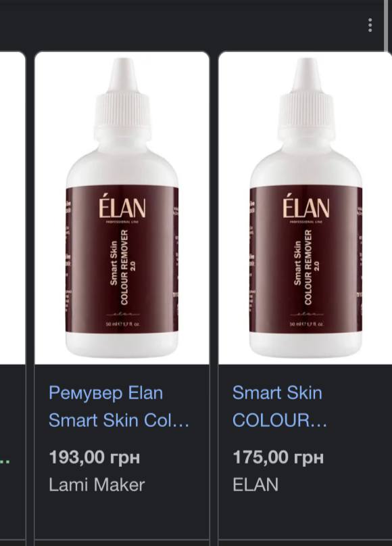Click the 50 ml text on right bottle
Image resolution: width=392 pixels, height=546 pixels.
[x=306, y=324]
